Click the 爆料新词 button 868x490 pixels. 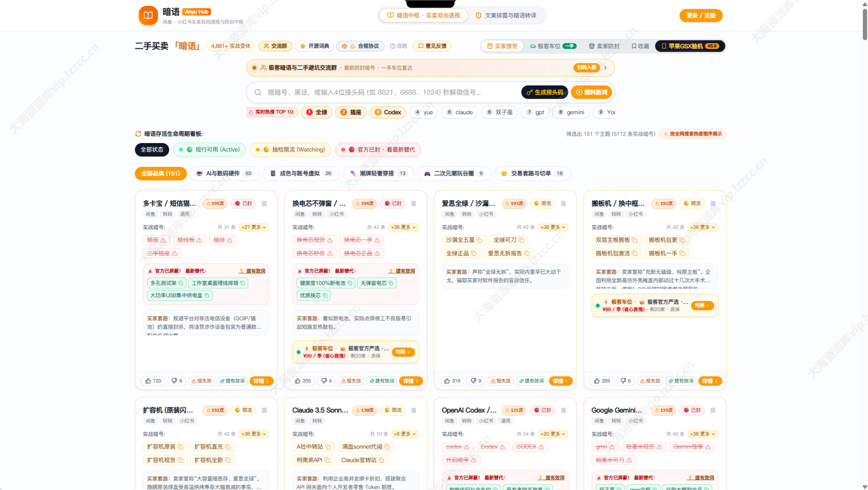(x=591, y=92)
